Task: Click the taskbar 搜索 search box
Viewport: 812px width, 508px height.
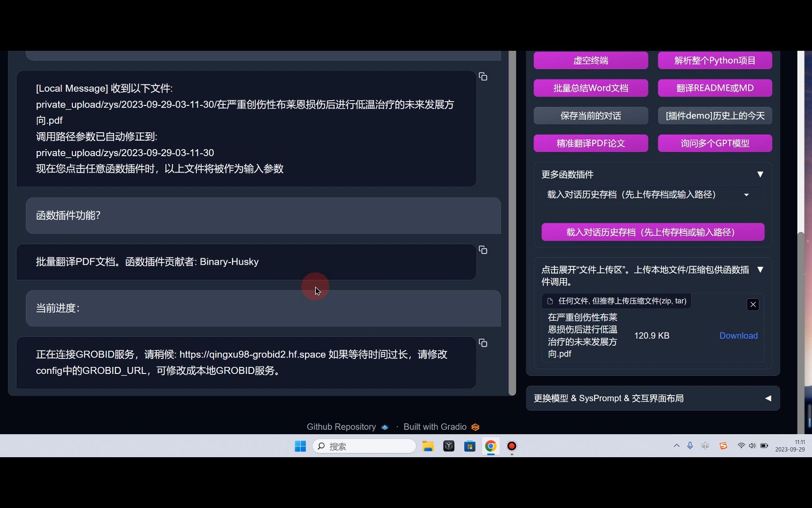Action: 364,446
